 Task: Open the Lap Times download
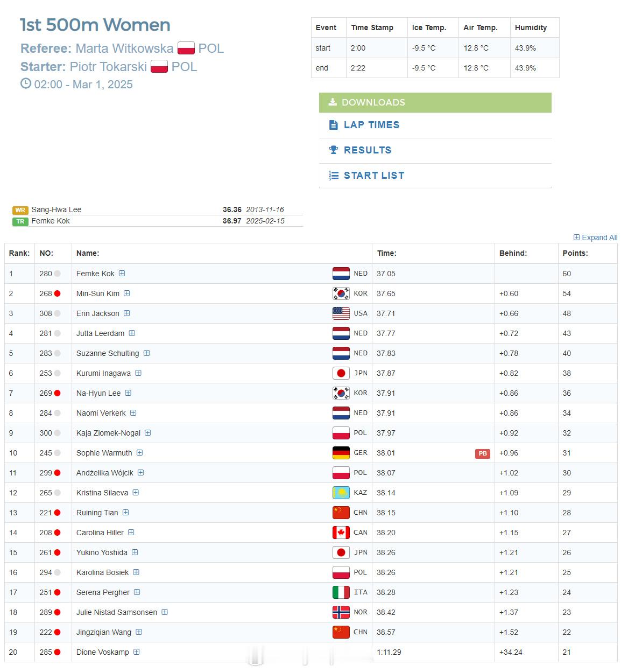click(x=435, y=125)
